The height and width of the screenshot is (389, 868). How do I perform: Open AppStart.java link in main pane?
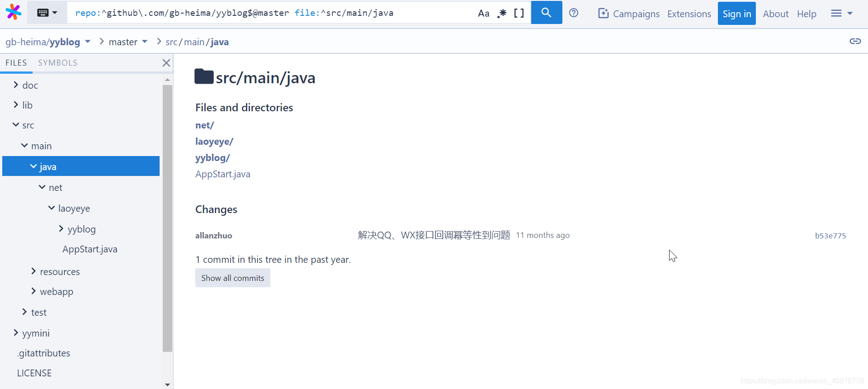pyautogui.click(x=223, y=174)
